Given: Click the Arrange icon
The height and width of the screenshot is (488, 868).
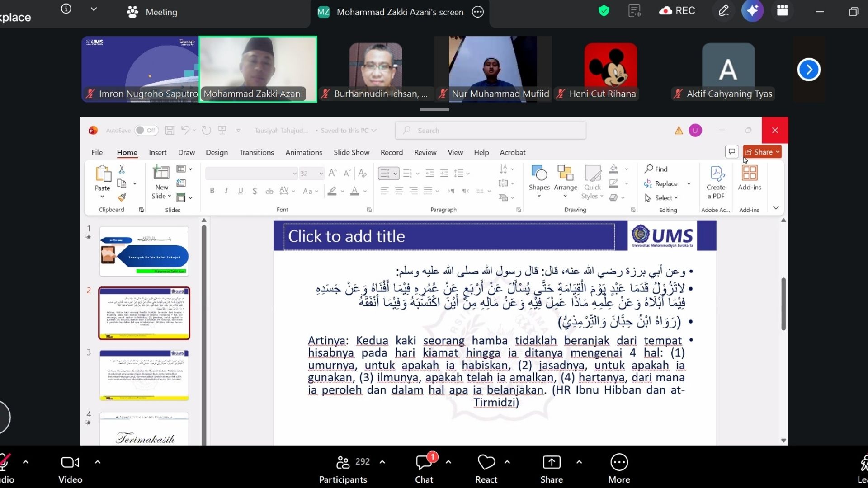Looking at the screenshot, I should click(x=566, y=173).
